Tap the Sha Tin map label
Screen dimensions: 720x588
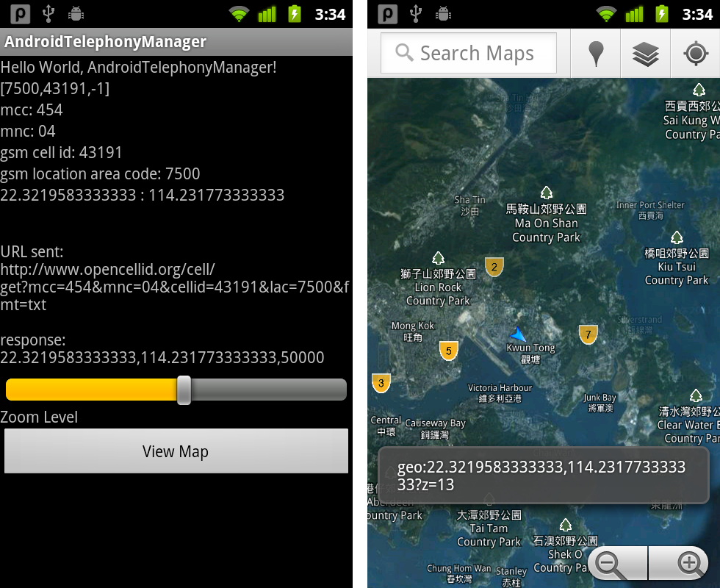469,205
